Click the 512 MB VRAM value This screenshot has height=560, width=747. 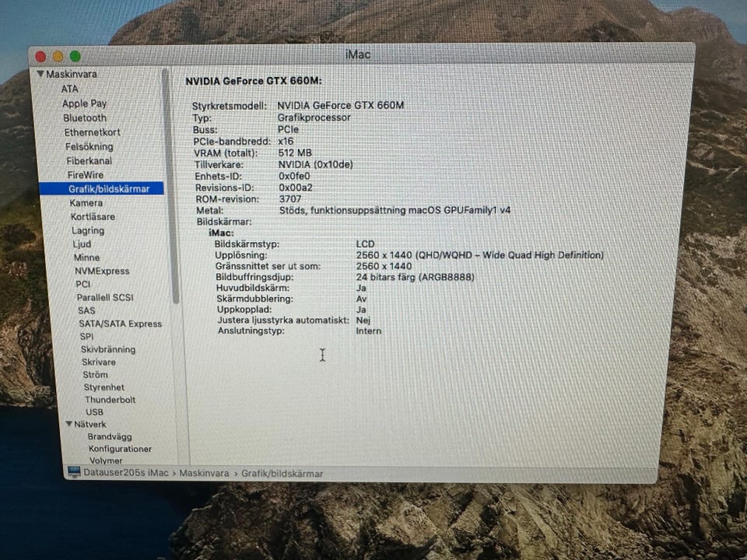point(295,153)
